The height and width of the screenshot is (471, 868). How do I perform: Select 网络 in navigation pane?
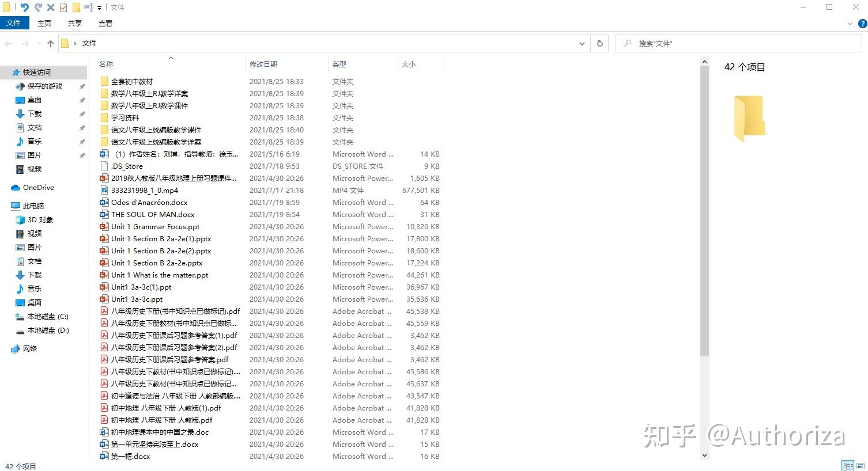(30, 348)
